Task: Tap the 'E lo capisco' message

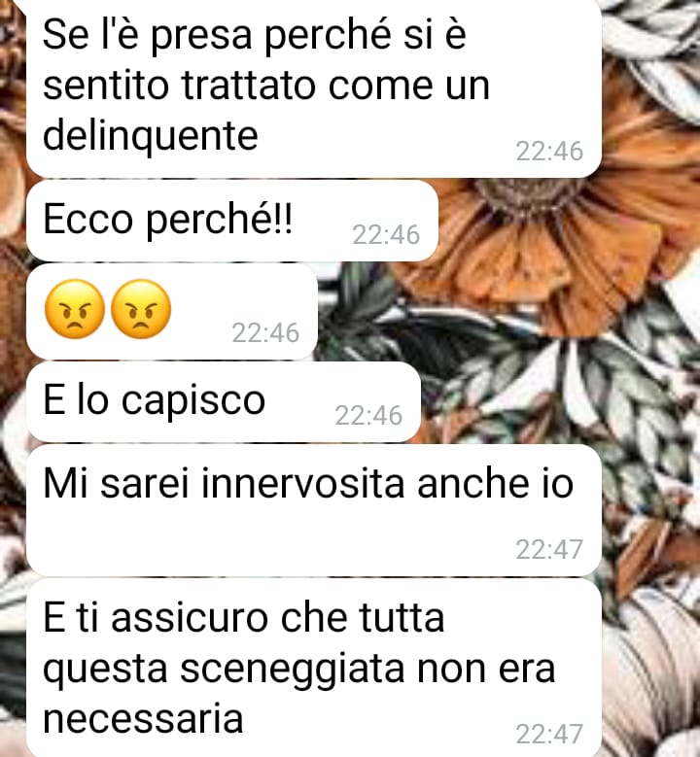Action: point(224,401)
